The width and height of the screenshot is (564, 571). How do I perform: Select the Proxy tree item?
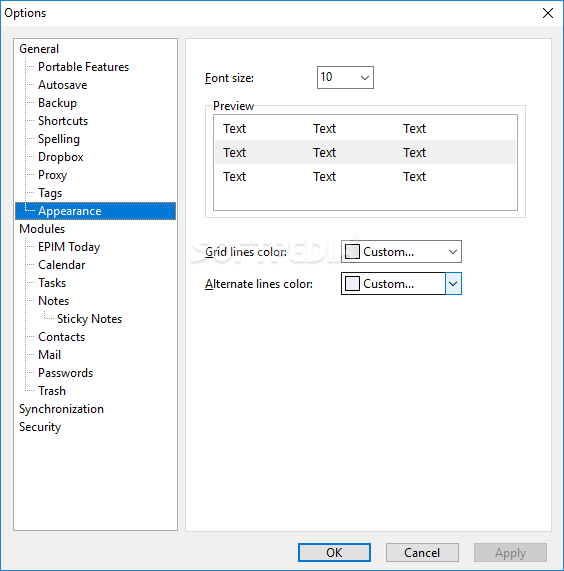pos(52,175)
